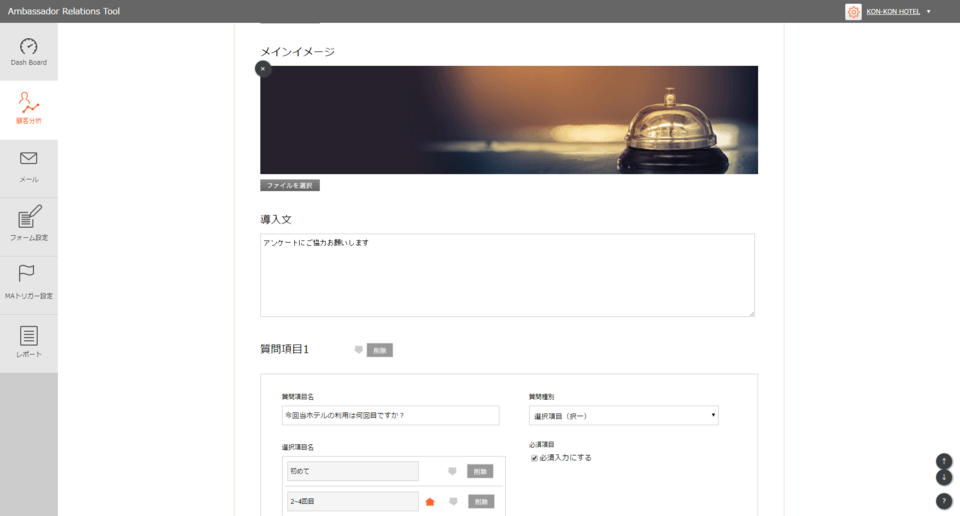Screen dimensions: 960x516
Task: Open the help question mark button
Action: coord(943,501)
